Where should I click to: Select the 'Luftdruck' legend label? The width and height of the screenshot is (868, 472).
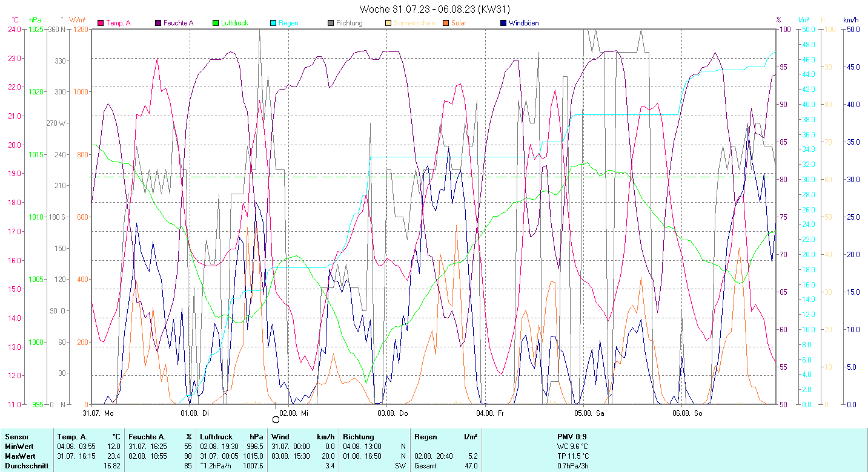click(234, 23)
